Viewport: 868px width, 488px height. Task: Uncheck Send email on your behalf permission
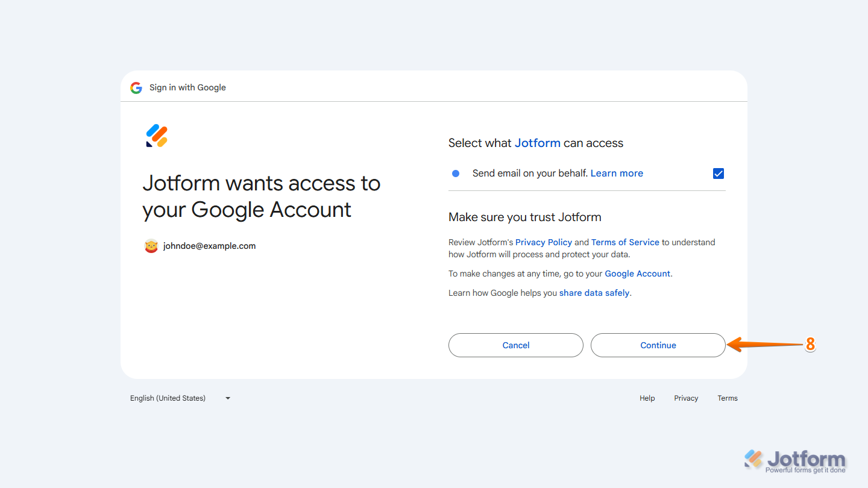click(x=718, y=173)
